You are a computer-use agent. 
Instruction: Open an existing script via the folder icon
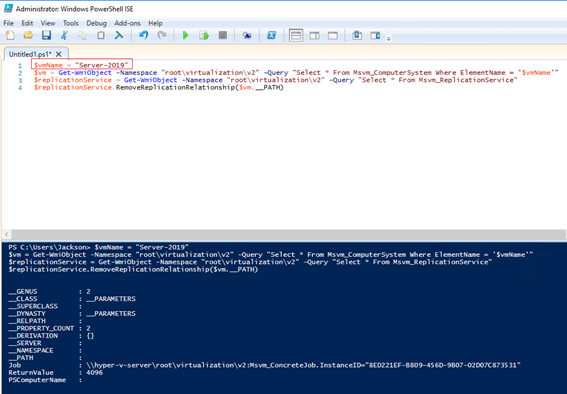click(x=28, y=35)
